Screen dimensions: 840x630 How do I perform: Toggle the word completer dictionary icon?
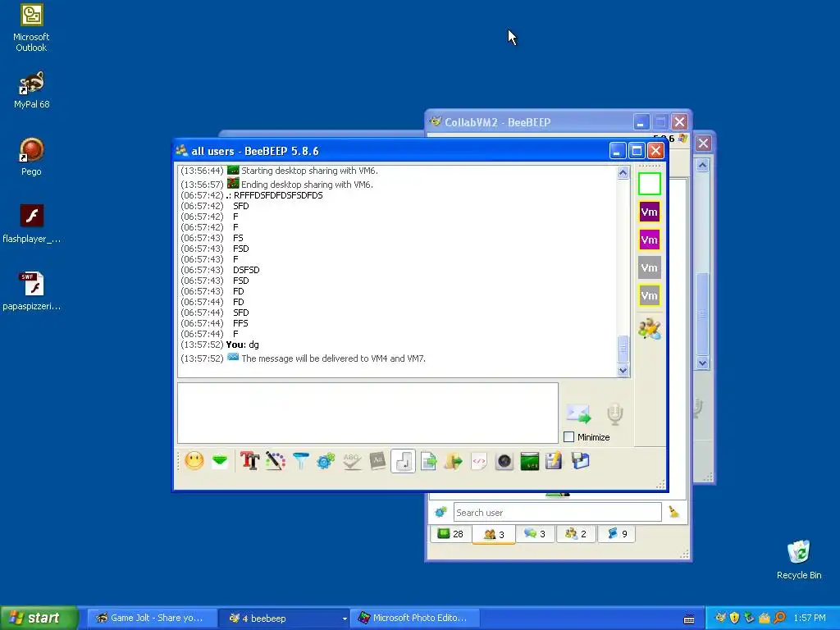point(377,461)
